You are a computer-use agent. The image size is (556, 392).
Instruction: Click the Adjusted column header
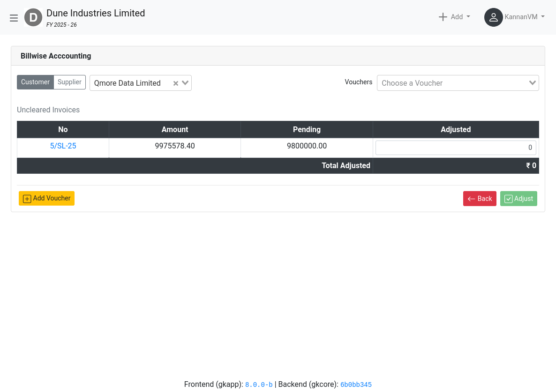[x=456, y=130]
